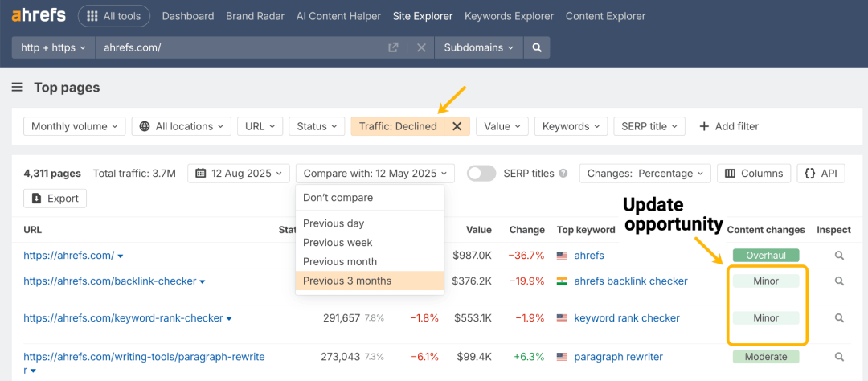
Task: Toggle the SERP titles switch
Action: tap(481, 174)
